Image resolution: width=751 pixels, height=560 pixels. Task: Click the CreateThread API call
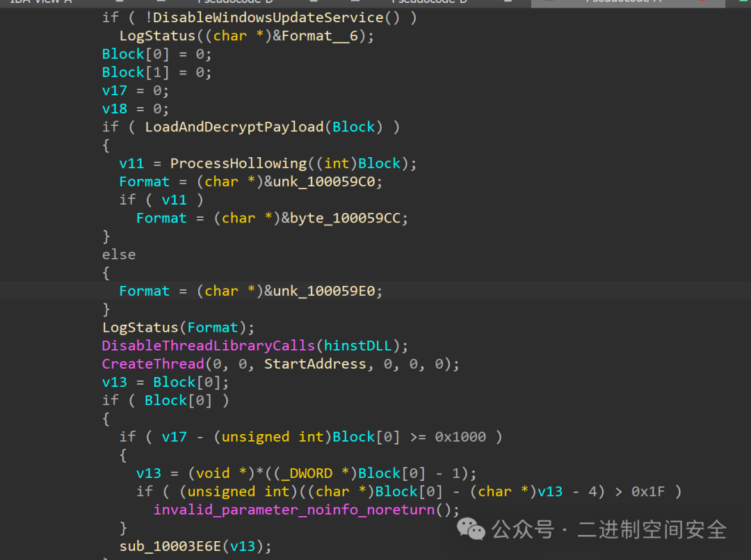[152, 363]
